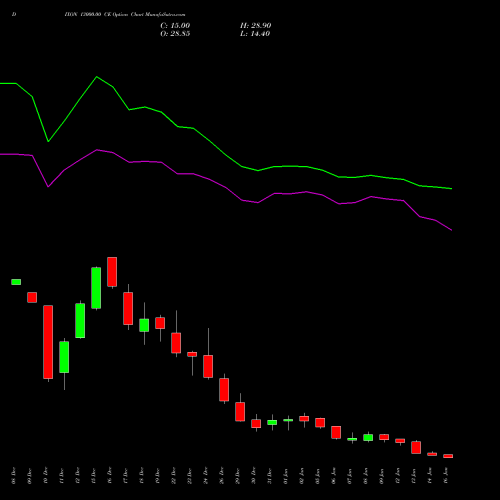Image resolution: width=500 pixels, height=500 pixels.
Task: Click the 24 Dec date label
Action: 205,476
